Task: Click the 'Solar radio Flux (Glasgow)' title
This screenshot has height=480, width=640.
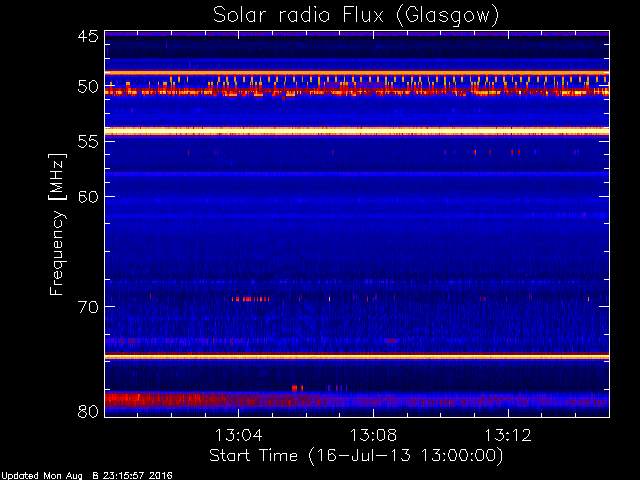Action: pyautogui.click(x=356, y=16)
